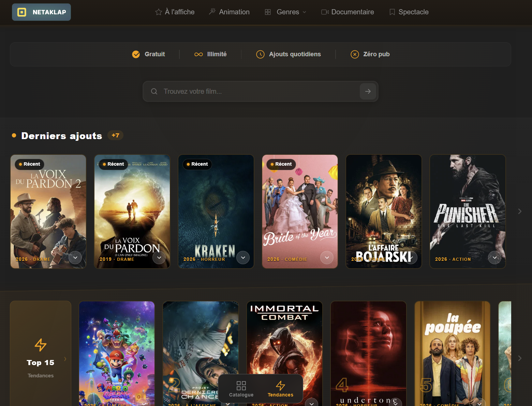Click the Illimité label
Viewport: 532px width, 406px height.
(x=217, y=54)
